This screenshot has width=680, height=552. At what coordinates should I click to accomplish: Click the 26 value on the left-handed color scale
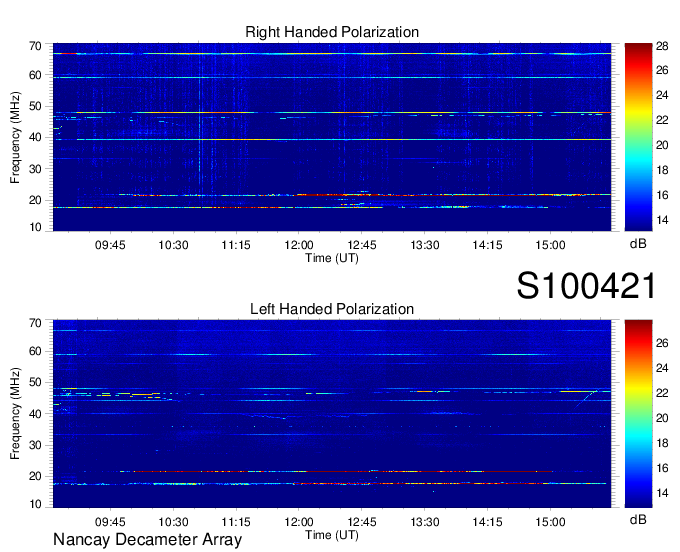[662, 343]
